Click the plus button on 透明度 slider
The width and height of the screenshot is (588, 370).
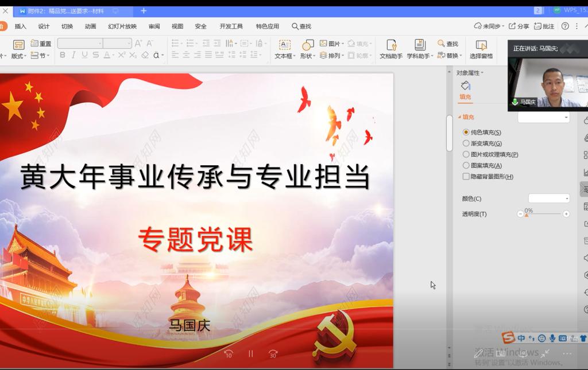coord(566,214)
